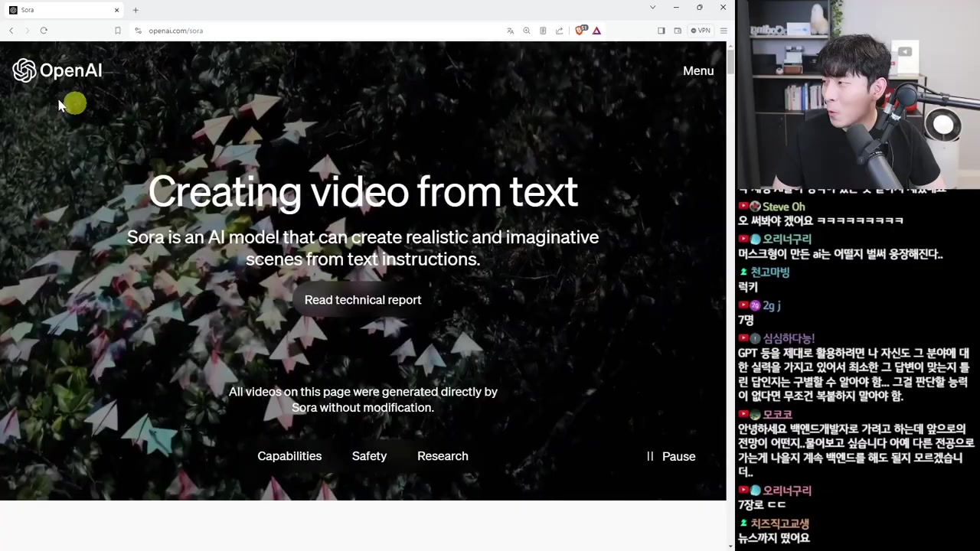Select the Sora browser tab
980x551 pixels.
(64, 10)
